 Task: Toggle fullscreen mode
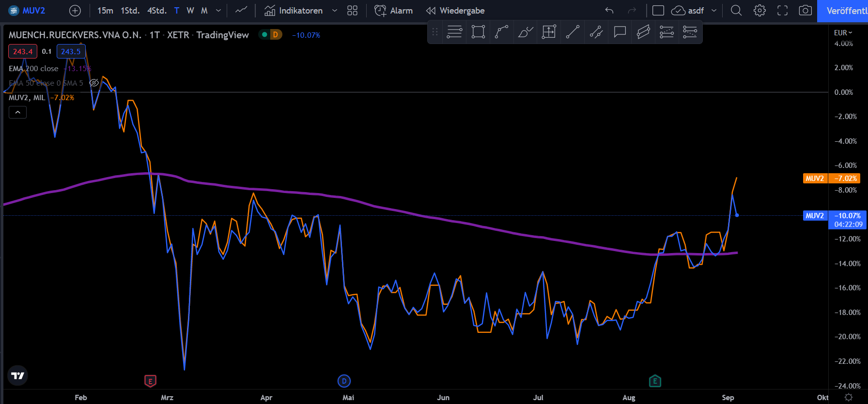(782, 11)
